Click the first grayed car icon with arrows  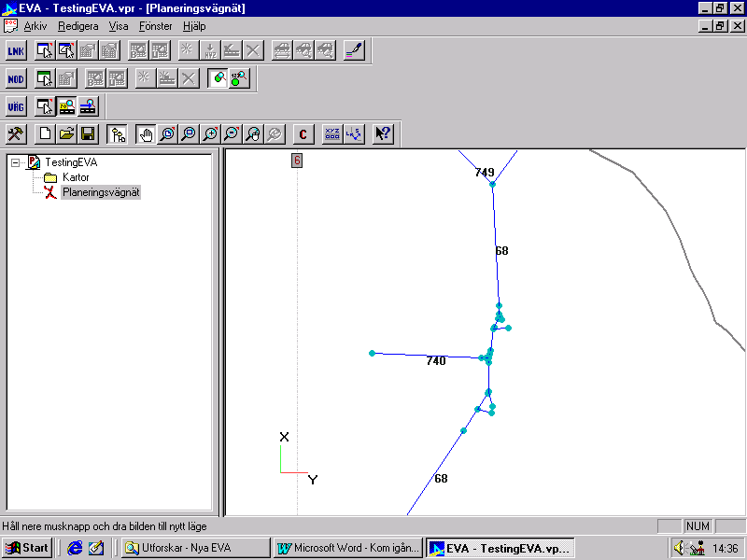282,50
